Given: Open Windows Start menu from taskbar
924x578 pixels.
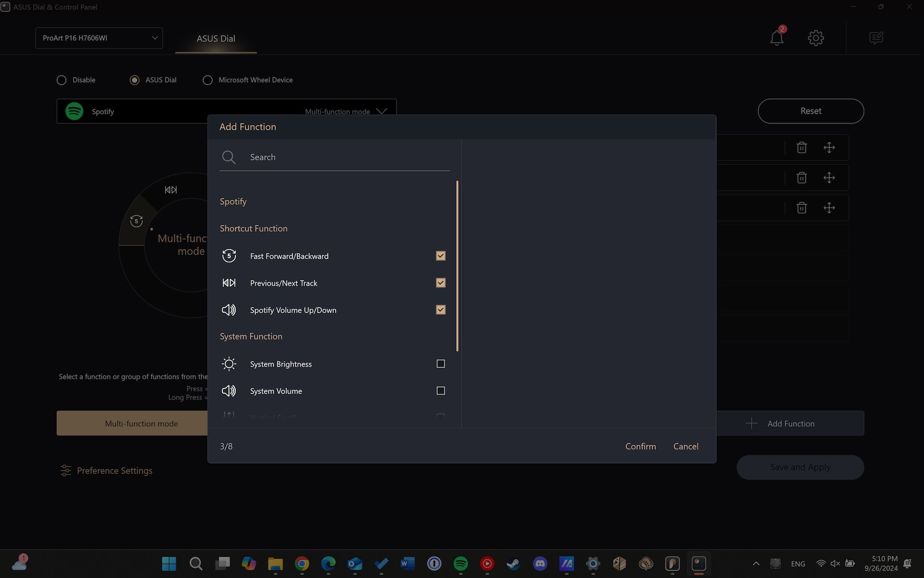Looking at the screenshot, I should tap(169, 564).
